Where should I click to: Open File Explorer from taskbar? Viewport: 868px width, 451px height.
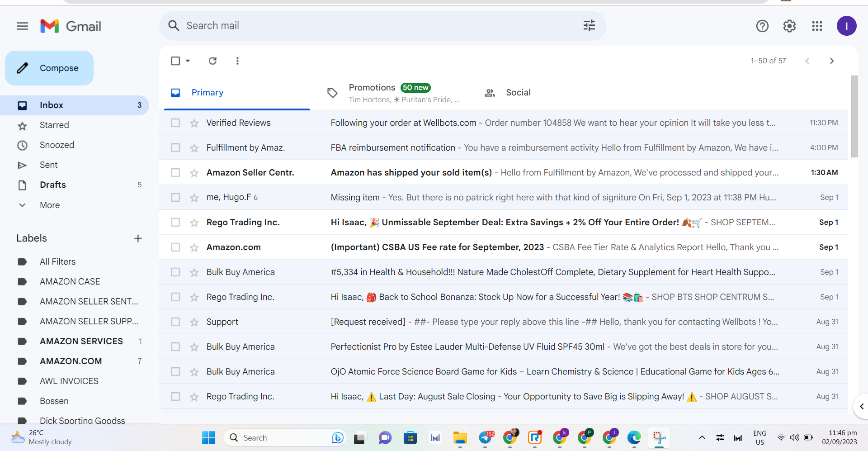coord(460,437)
